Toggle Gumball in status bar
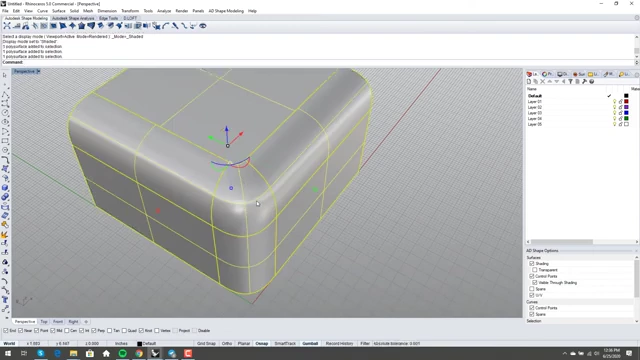This screenshot has height=360, width=640. click(x=310, y=344)
